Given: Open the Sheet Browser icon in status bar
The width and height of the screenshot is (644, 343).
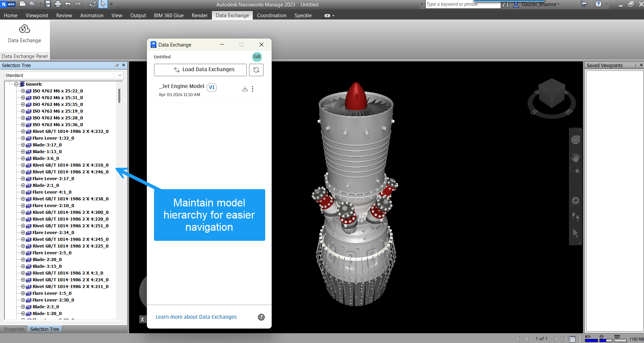Looking at the screenshot, I should (x=572, y=339).
